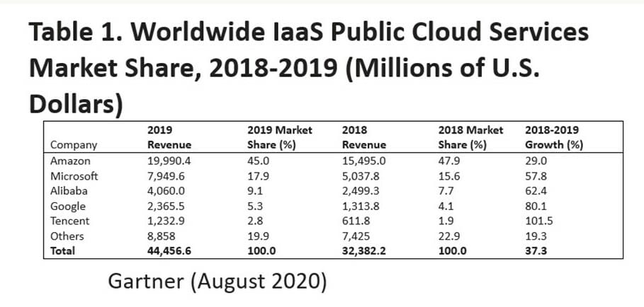
Task: Select Others 2018 share 22.9
Action: [448, 236]
